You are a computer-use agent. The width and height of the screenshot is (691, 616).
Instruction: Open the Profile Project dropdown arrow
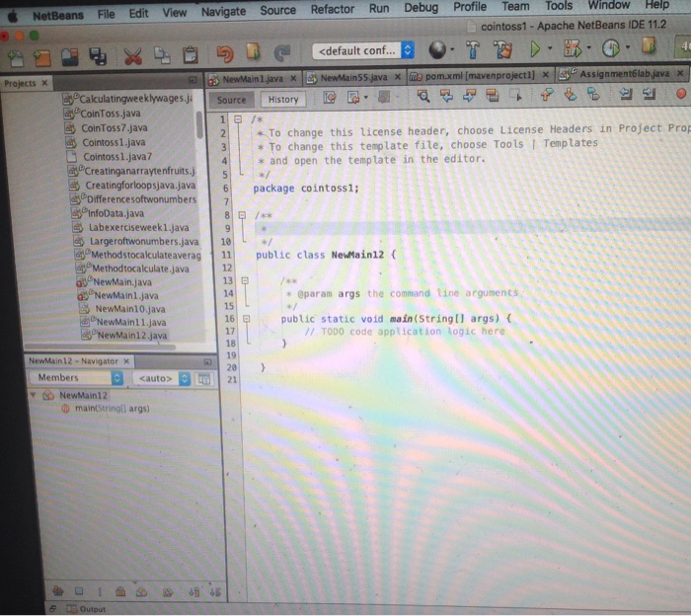click(x=628, y=46)
